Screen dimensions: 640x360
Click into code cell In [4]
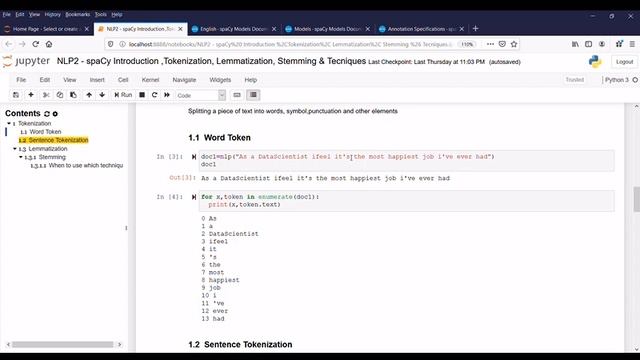[x=407, y=201]
